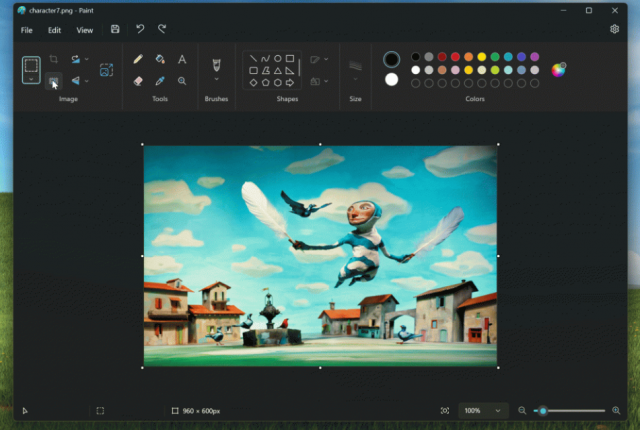Open the View menu
Viewport: 640px width, 430px height.
84,30
